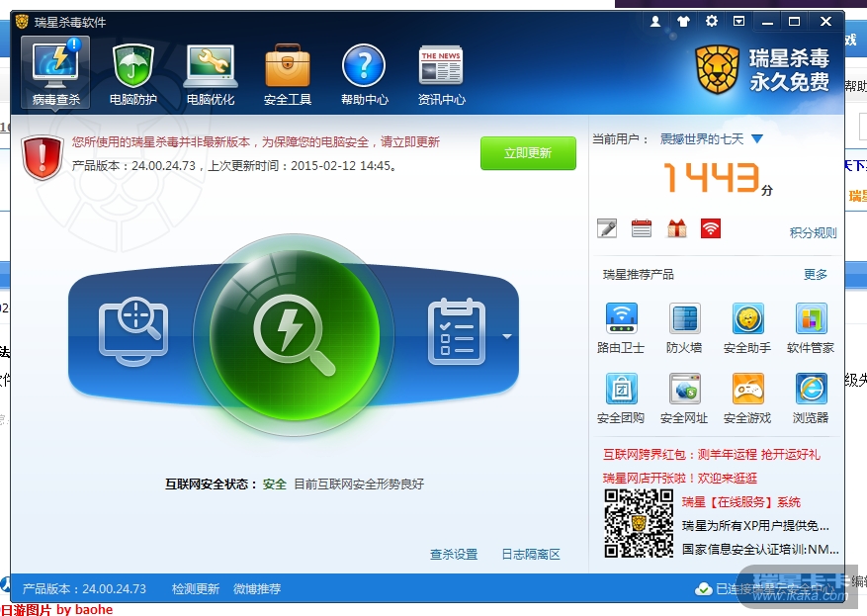867x616 pixels.
Task: Expand arrow beside custom scan icon
Action: (x=507, y=336)
